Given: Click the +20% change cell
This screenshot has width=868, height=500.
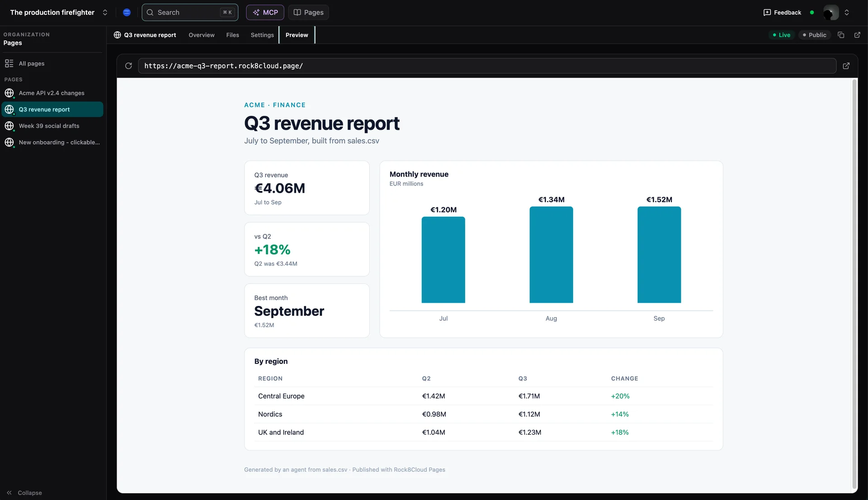Looking at the screenshot, I should (620, 396).
